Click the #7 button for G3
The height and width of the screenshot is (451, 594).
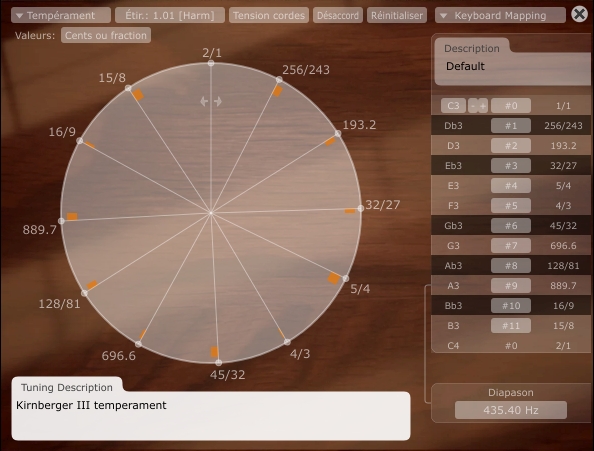click(511, 246)
